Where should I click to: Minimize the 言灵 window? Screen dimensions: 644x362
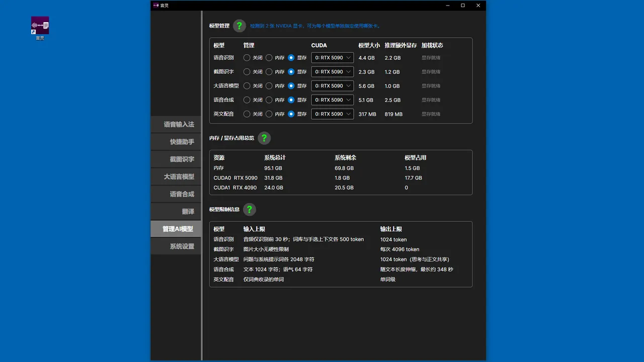click(x=447, y=6)
